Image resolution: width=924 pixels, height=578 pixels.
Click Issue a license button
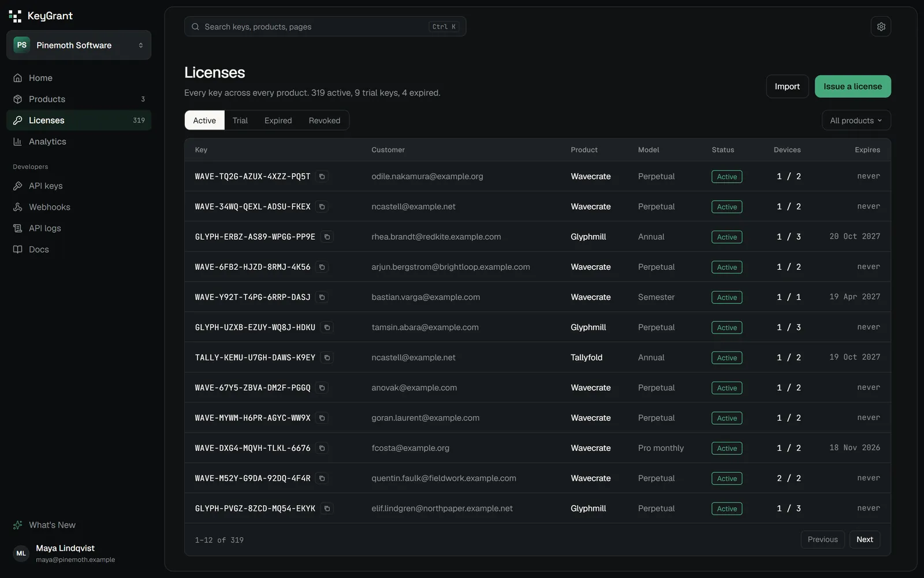click(852, 87)
